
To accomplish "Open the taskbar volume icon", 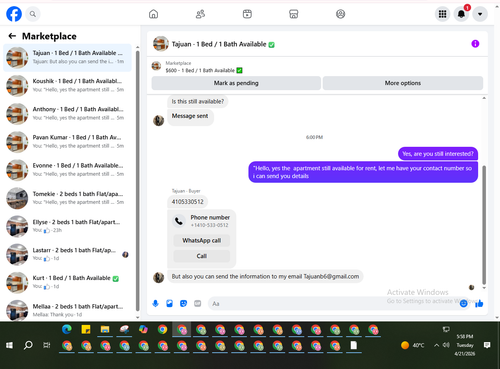I will point(446,345).
